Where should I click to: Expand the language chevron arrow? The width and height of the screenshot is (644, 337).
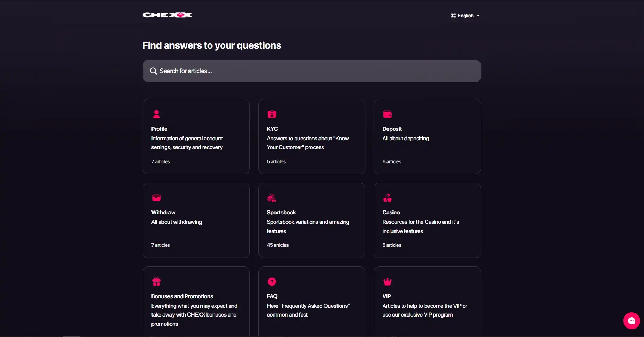coord(478,16)
